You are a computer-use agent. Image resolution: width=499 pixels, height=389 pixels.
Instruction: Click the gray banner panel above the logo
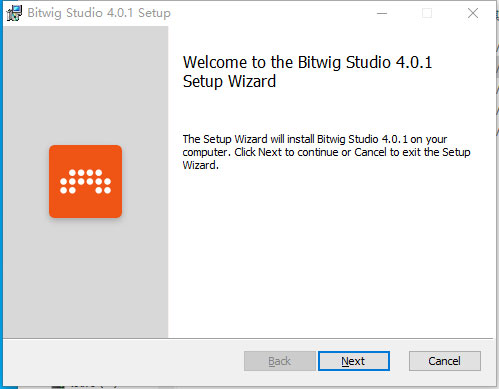click(85, 85)
